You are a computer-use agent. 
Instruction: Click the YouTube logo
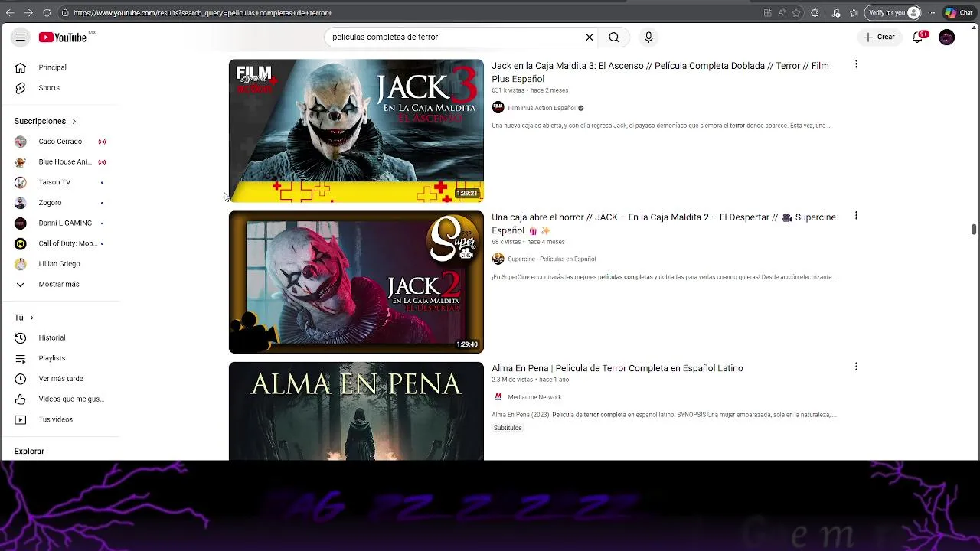63,37
